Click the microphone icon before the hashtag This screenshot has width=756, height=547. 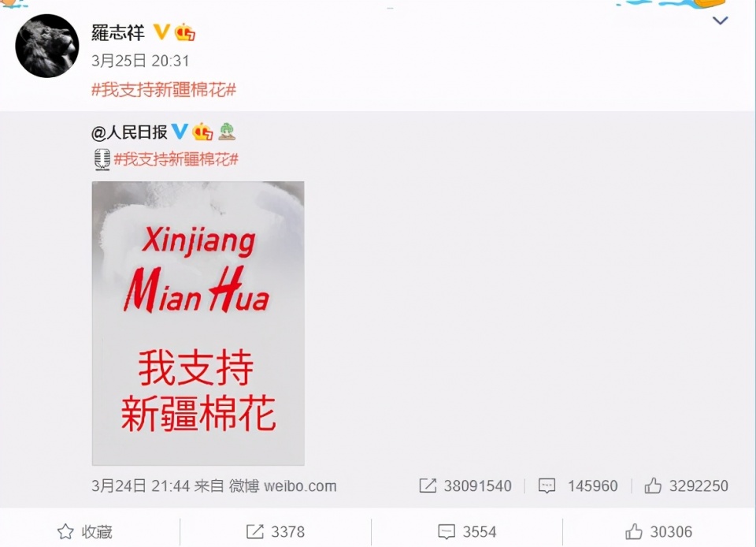[102, 160]
